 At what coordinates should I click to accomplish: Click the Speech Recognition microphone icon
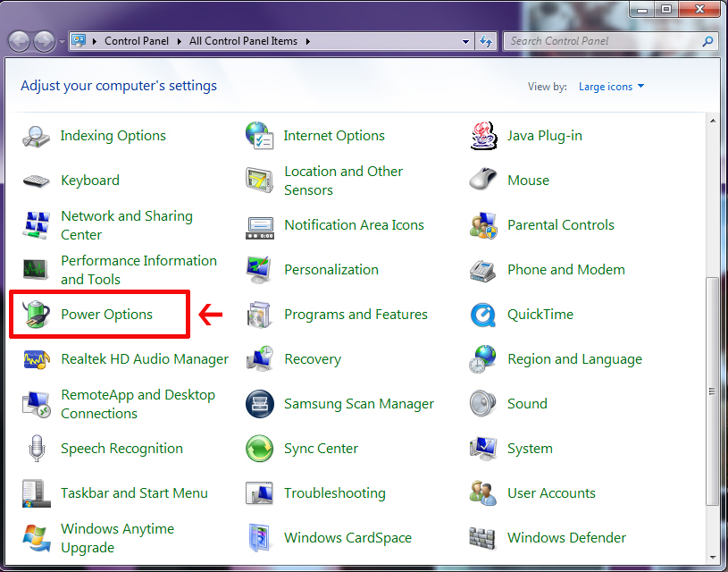pyautogui.click(x=37, y=449)
